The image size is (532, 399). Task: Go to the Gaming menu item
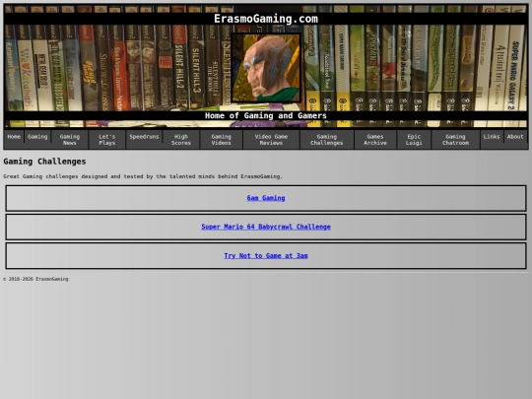pyautogui.click(x=37, y=137)
